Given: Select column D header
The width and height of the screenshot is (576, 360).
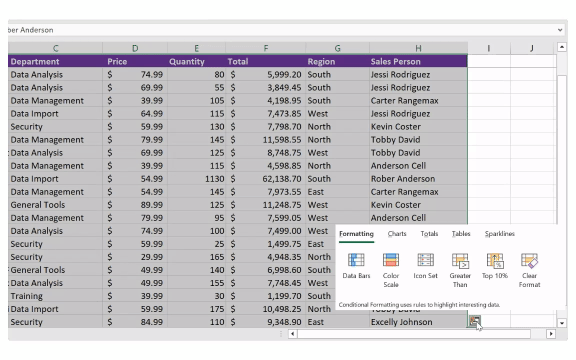Looking at the screenshot, I should click(135, 48).
